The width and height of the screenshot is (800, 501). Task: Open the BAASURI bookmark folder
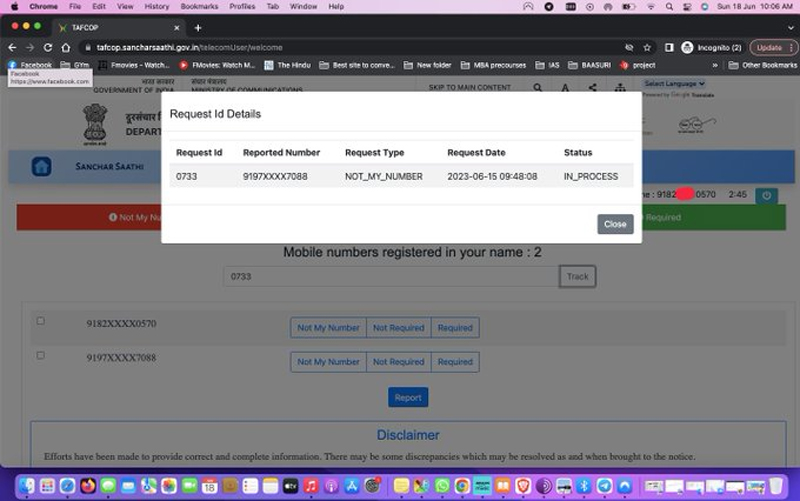[x=589, y=65]
